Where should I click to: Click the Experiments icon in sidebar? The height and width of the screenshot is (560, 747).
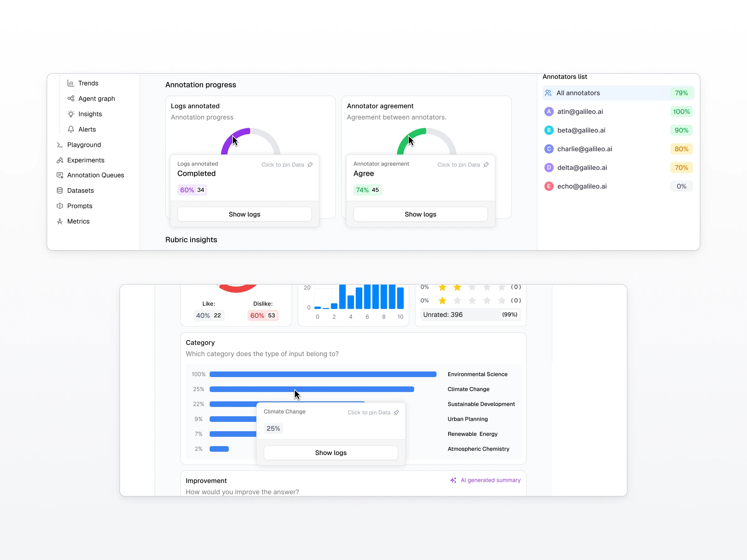60,160
